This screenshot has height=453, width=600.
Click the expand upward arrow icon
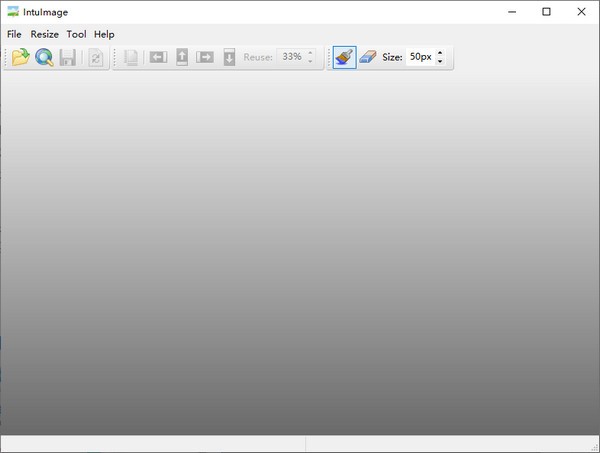[182, 57]
